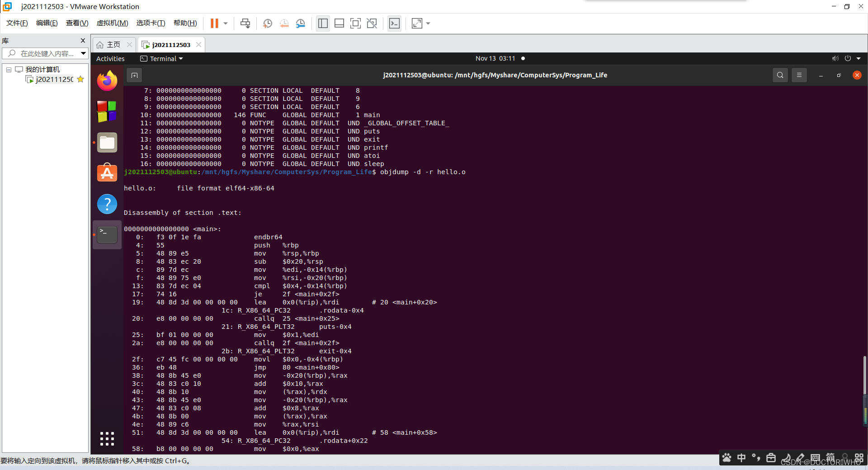Viewport: 868px width, 470px height.
Task: Open the 帮助(H) menu
Action: 185,23
